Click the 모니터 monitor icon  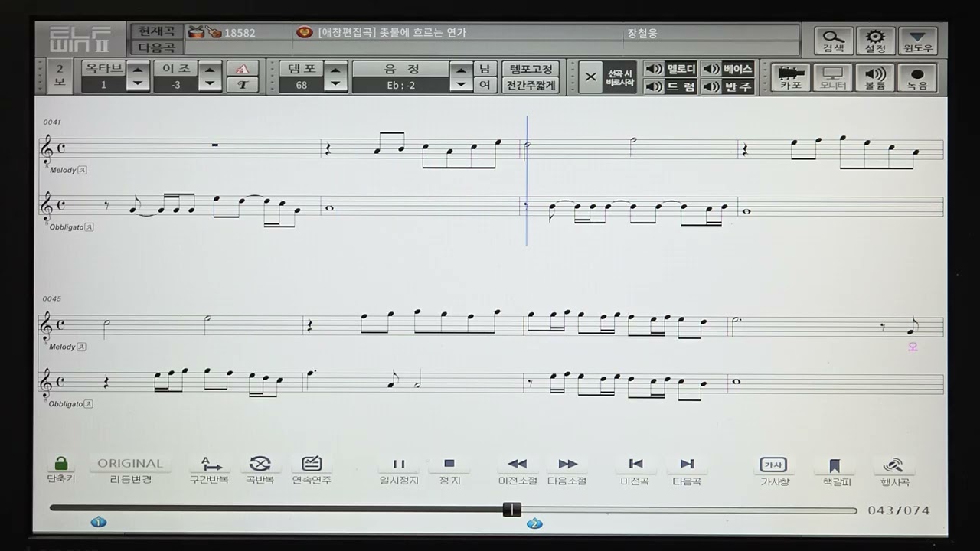pyautogui.click(x=833, y=78)
